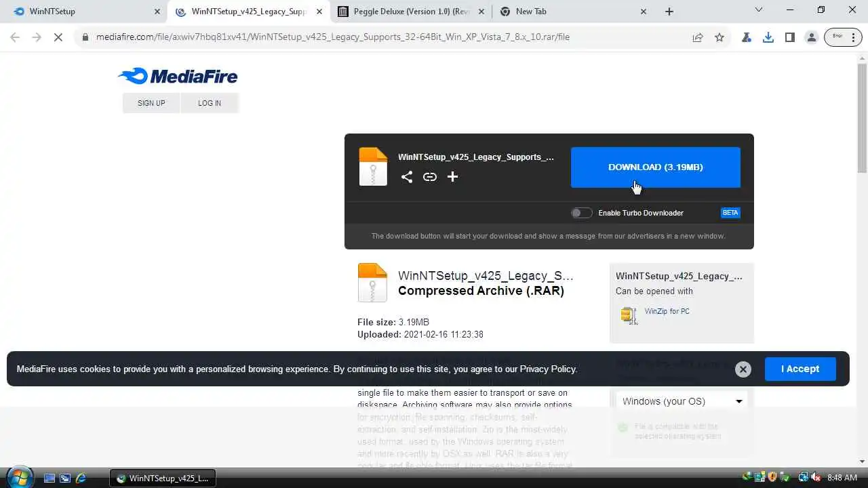This screenshot has width=868, height=488.
Task: Click the taskbar clock 8:48 AM
Action: pos(842,478)
